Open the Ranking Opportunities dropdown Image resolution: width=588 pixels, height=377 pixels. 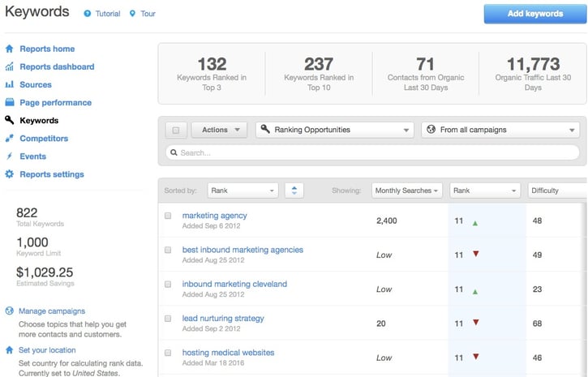coord(335,130)
